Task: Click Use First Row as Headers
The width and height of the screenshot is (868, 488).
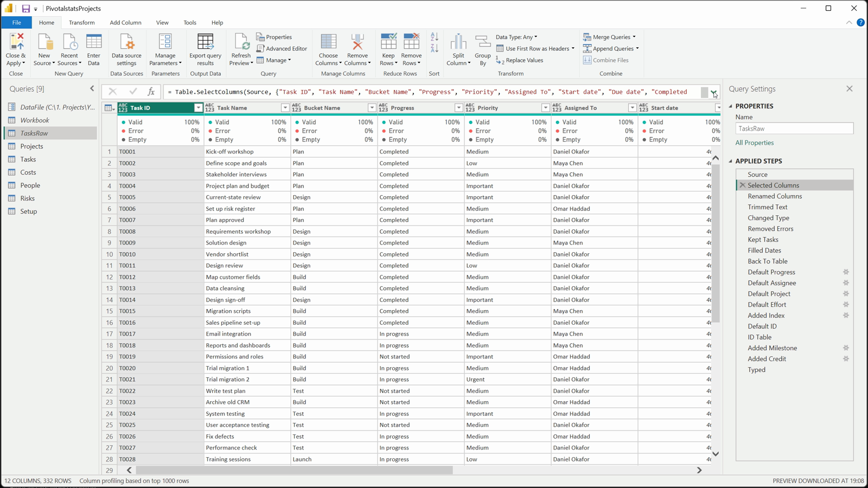Action: [535, 49]
